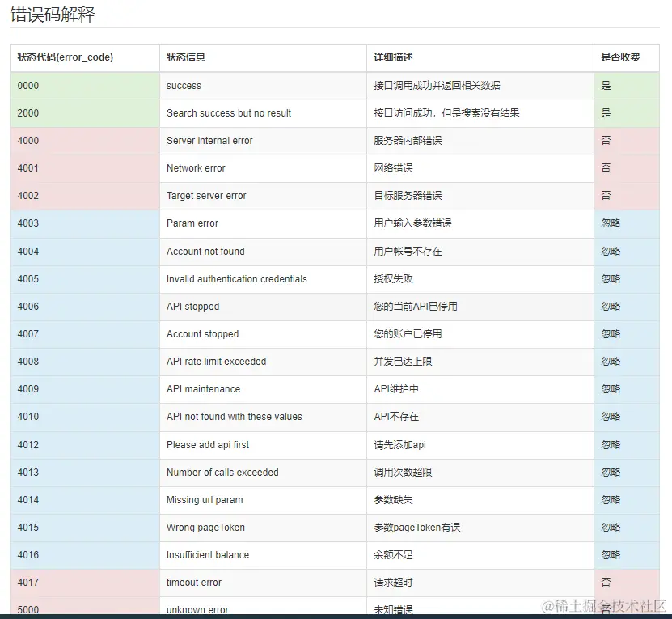Select 'Account not found' text

tap(205, 252)
